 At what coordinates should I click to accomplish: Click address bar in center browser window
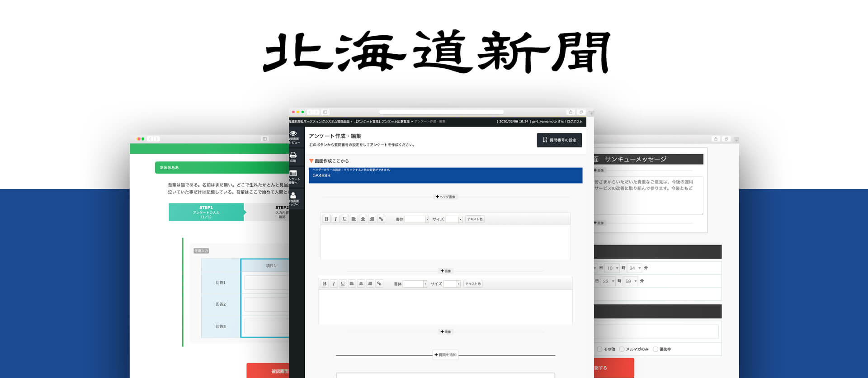[441, 112]
